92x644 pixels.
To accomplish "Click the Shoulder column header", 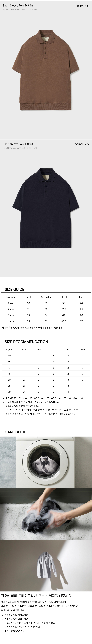I will (46, 297).
